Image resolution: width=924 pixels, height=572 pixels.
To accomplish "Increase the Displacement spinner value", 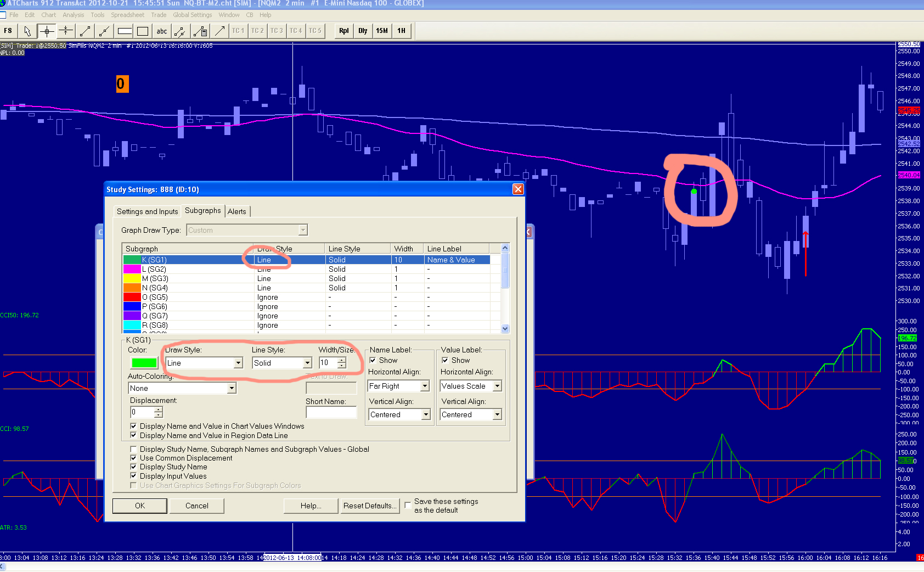I will [x=159, y=410].
